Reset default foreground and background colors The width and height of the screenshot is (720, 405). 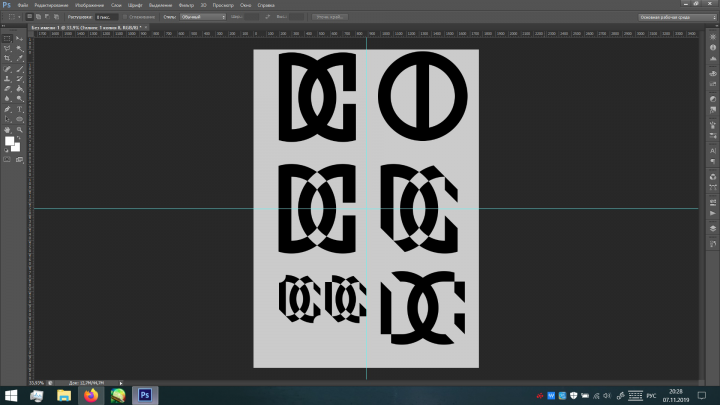[x=6, y=150]
